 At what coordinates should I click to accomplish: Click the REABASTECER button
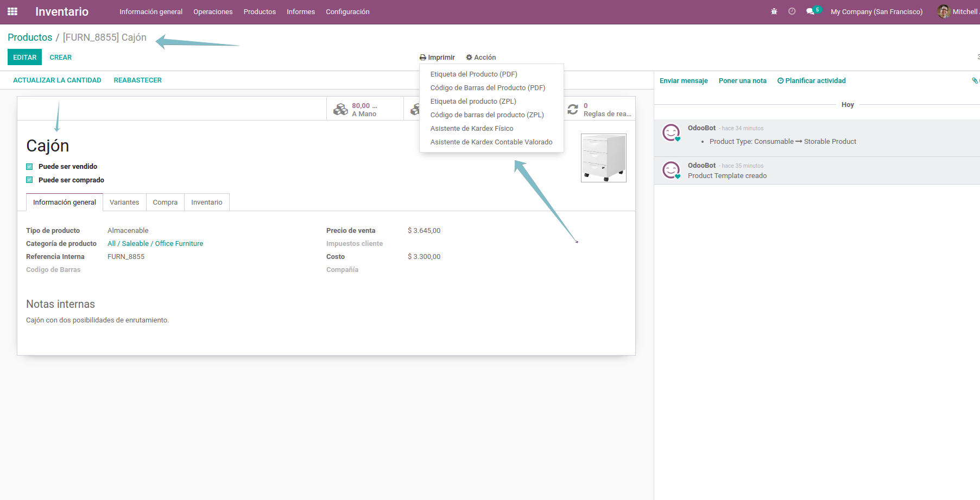click(x=137, y=80)
